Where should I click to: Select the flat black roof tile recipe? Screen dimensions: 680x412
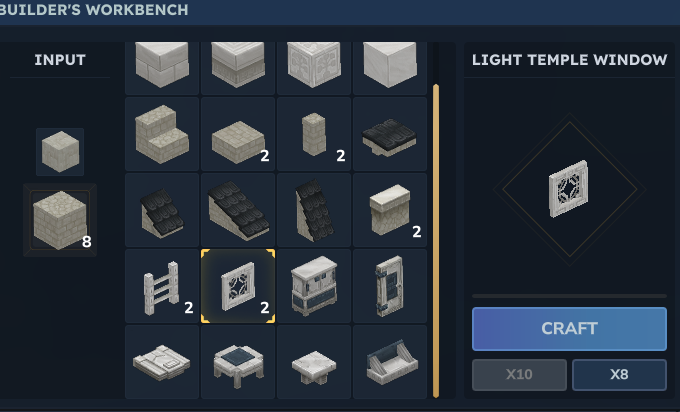pos(390,134)
